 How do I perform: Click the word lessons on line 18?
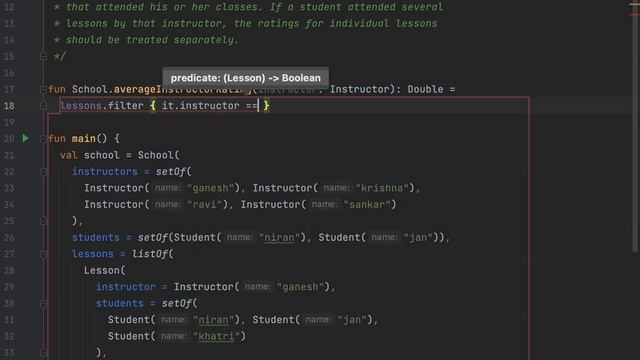pos(81,106)
